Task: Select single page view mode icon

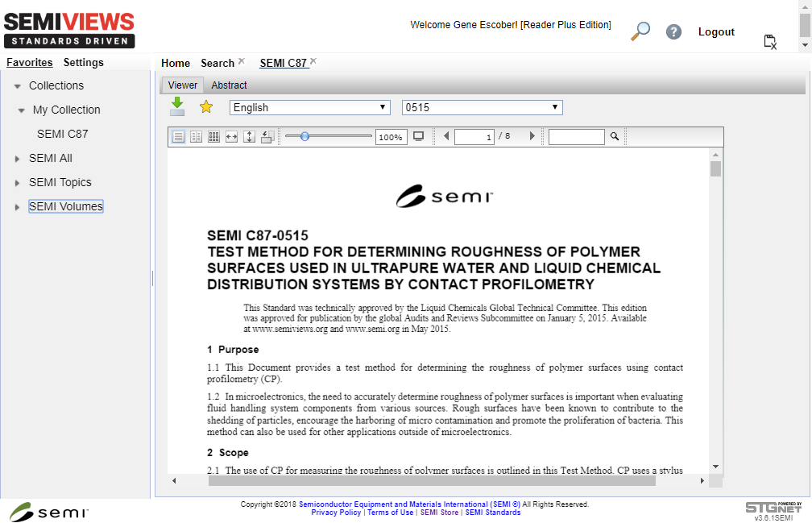Action: [178, 137]
